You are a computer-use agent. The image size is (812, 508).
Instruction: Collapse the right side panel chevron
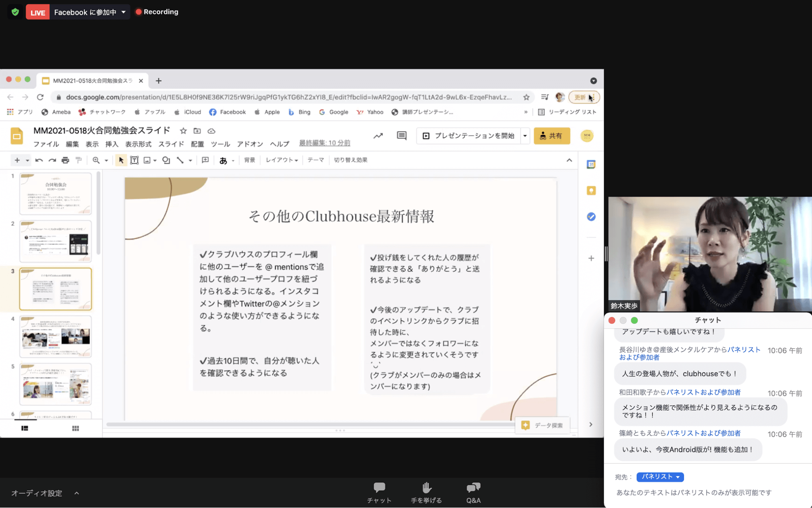point(591,424)
